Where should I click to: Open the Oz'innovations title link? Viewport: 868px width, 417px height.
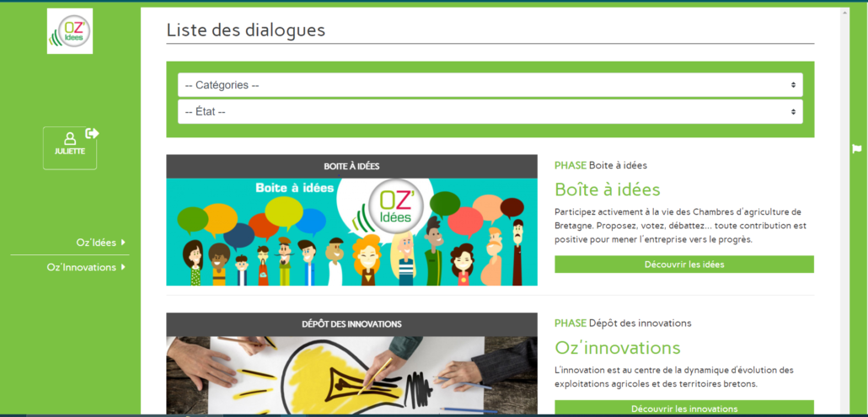click(617, 348)
